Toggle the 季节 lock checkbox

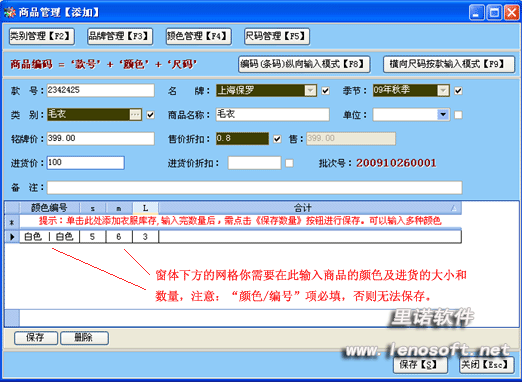coord(458,91)
